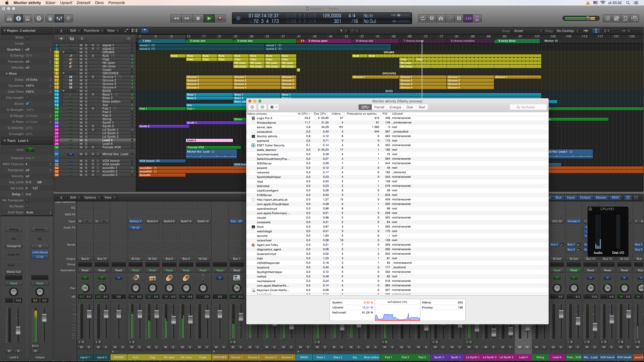
Task: Open the scissors Editors button
Action: 68,18
